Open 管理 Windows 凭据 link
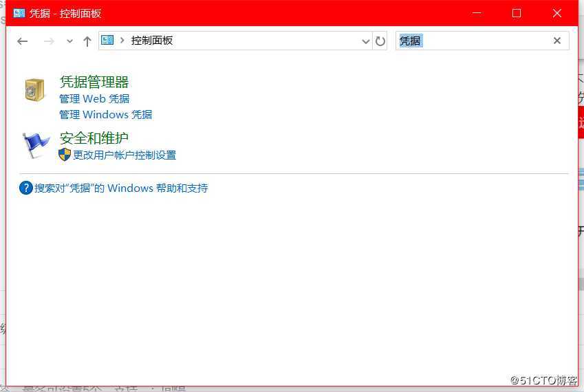This screenshot has height=392, width=584. tap(106, 114)
